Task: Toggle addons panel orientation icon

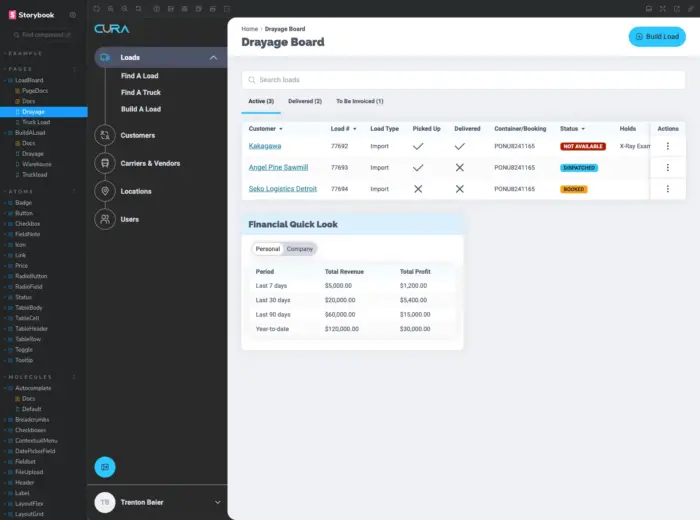Action: coord(649,8)
